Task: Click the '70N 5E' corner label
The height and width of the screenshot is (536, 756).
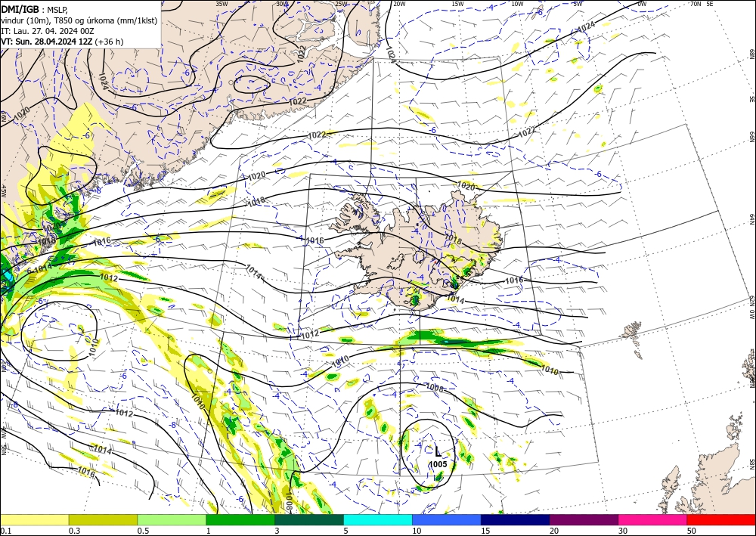Action: click(702, 4)
